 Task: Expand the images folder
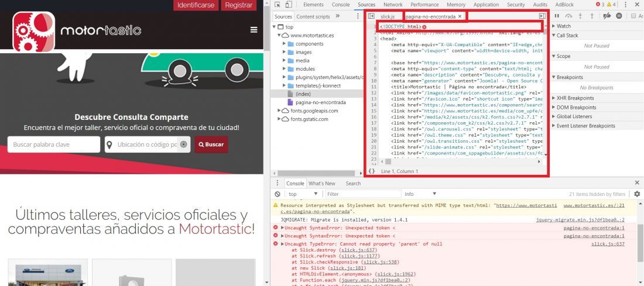284,52
